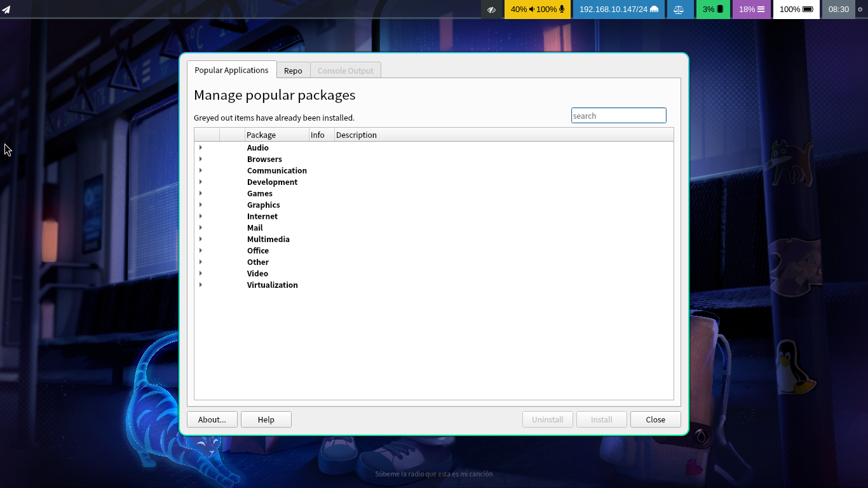Focus the package search field
868x488 pixels.
click(618, 116)
